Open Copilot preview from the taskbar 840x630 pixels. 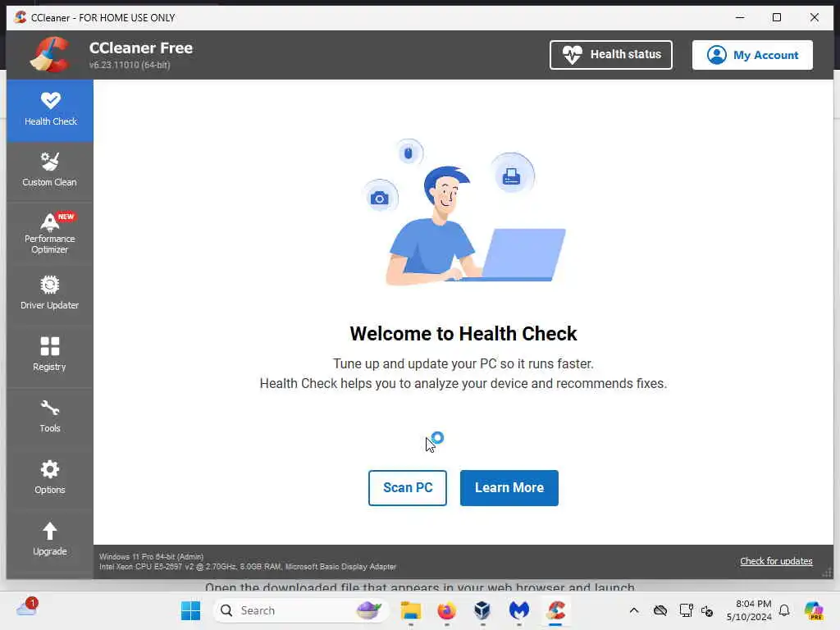pyautogui.click(x=814, y=610)
